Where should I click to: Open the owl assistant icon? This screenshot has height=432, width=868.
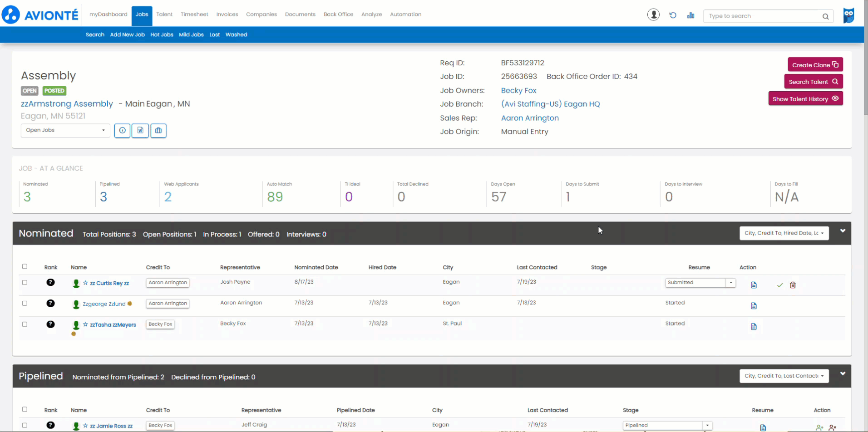(x=848, y=15)
